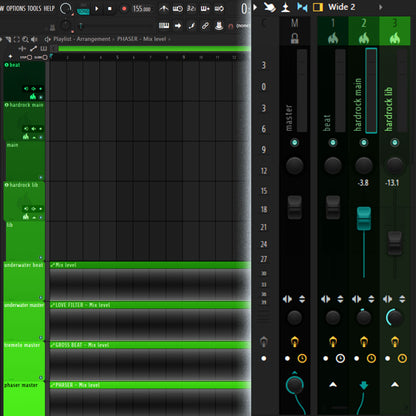Screen dimensions: 416x416
Task: Select the underwater master track header
Action: click(x=24, y=321)
